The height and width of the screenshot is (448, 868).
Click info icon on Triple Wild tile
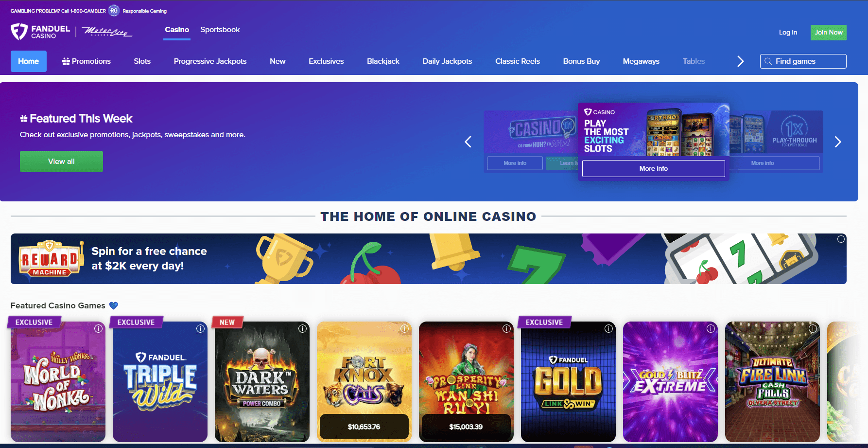point(200,329)
